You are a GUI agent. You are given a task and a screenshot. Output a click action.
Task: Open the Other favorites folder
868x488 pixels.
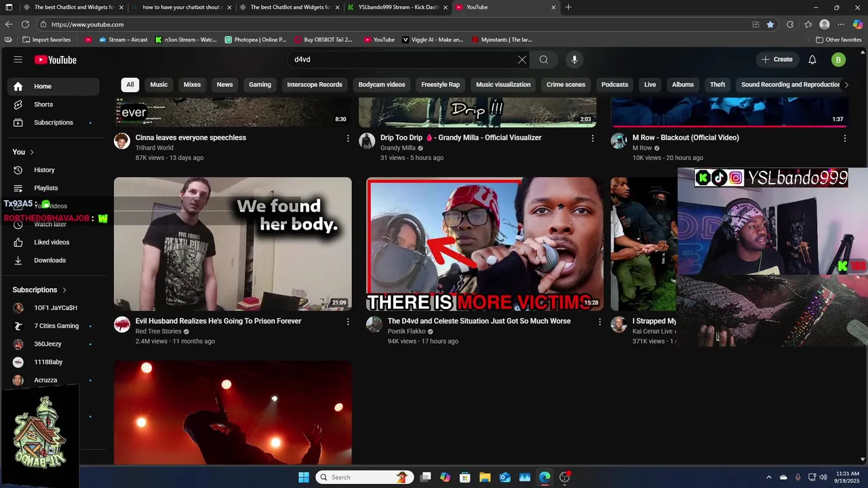coord(839,39)
